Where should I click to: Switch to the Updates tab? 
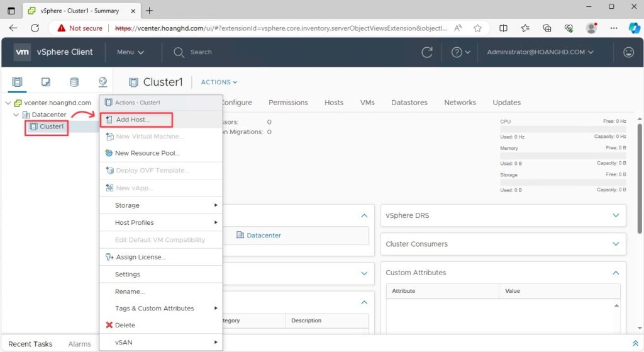(506, 103)
